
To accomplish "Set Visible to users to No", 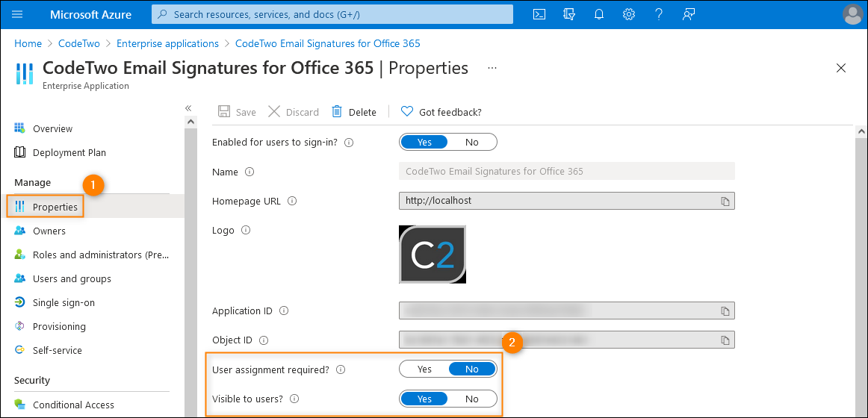I will 471,399.
